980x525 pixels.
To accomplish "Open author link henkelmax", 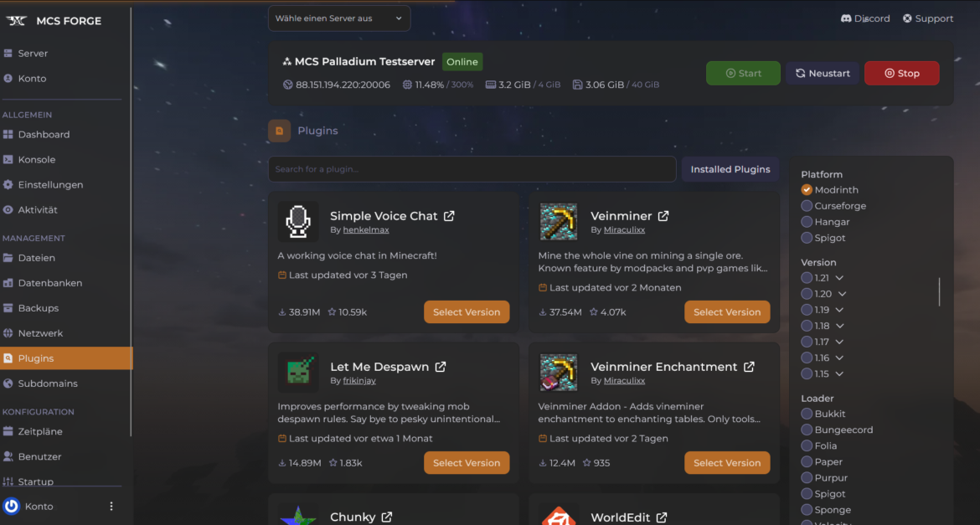I will (x=366, y=230).
